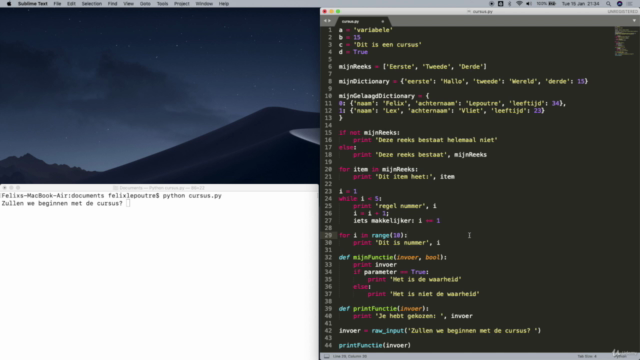This screenshot has height=360, width=640.
Task: Click the Line, Column status text
Action: tap(350, 356)
